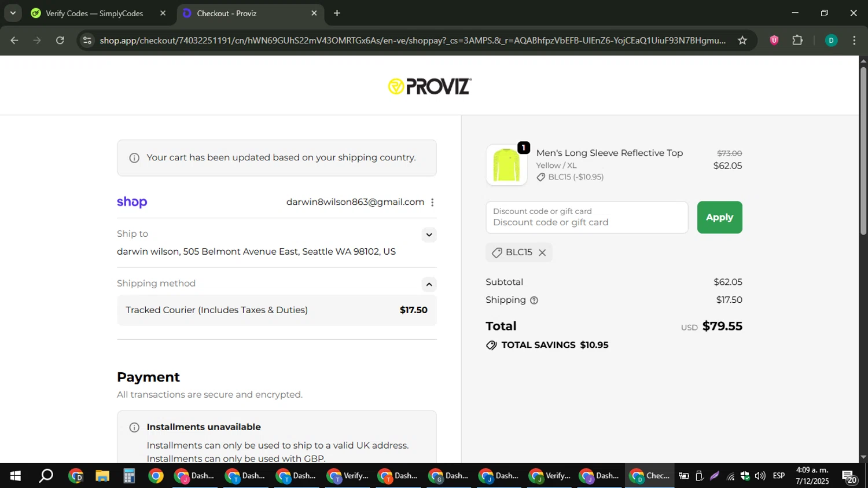Screen dimensions: 868x488
Task: Open the Windows Start menu
Action: [16, 476]
